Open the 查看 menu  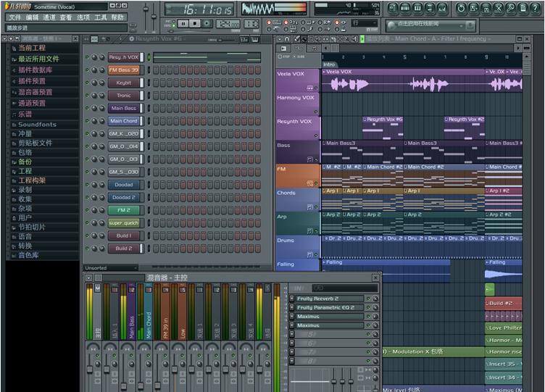pos(66,17)
